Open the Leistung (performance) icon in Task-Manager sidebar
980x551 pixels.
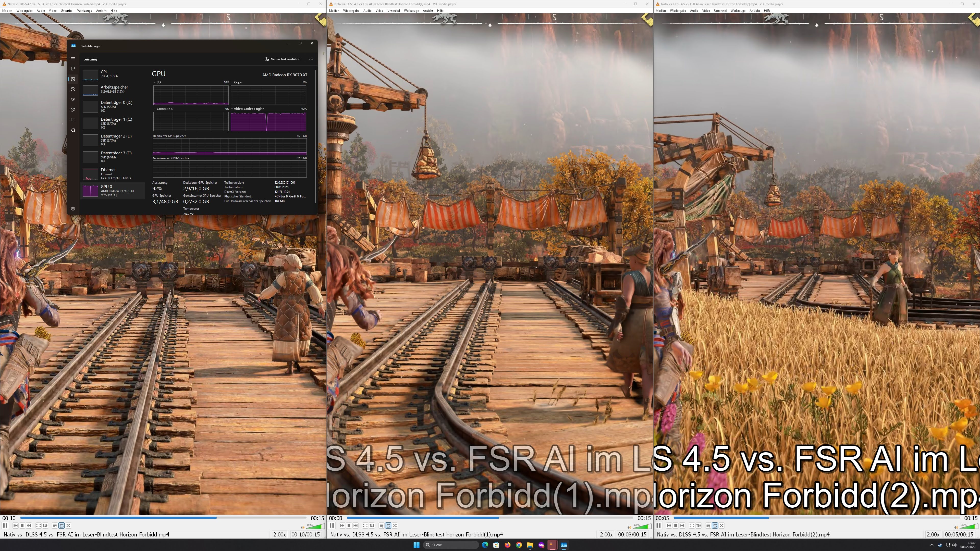point(73,79)
